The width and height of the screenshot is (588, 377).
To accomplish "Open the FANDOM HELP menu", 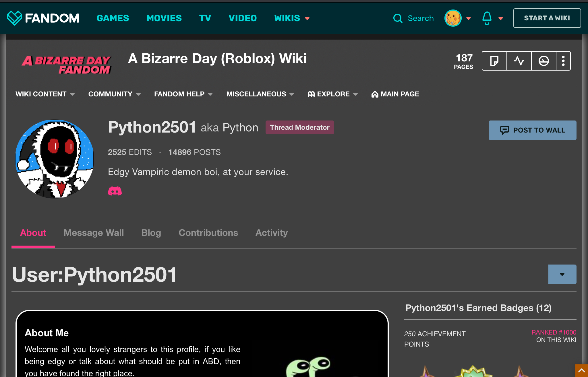I will point(183,94).
